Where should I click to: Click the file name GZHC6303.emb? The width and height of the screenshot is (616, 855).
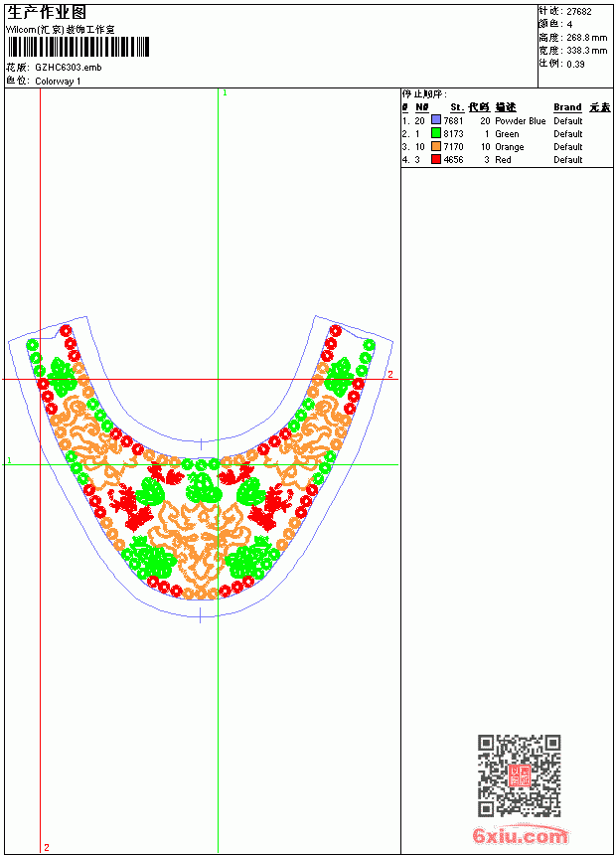point(69,68)
